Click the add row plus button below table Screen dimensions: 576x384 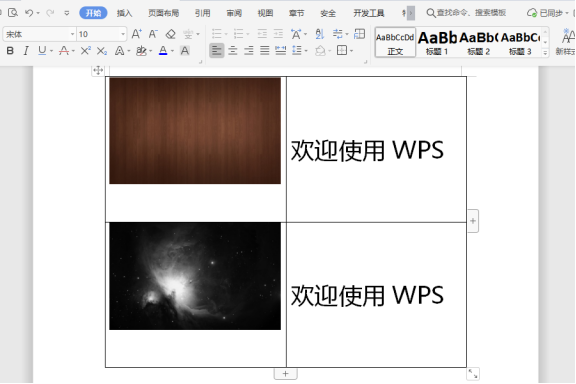[285, 374]
